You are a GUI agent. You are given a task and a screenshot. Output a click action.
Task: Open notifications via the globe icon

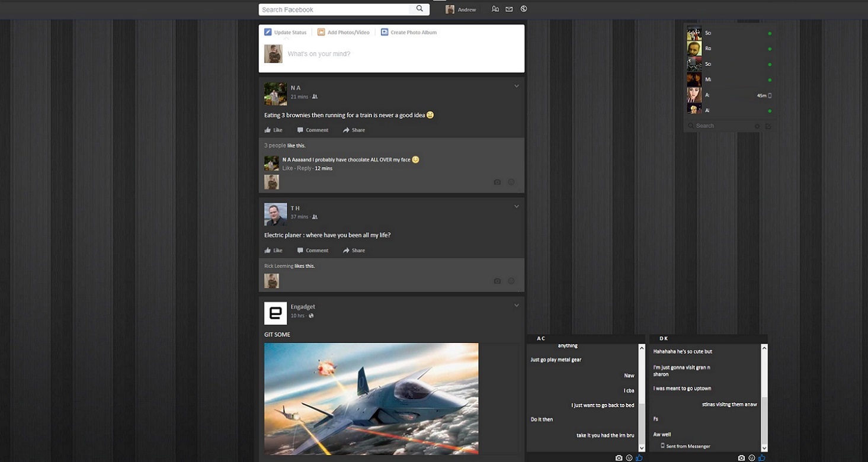(x=523, y=9)
